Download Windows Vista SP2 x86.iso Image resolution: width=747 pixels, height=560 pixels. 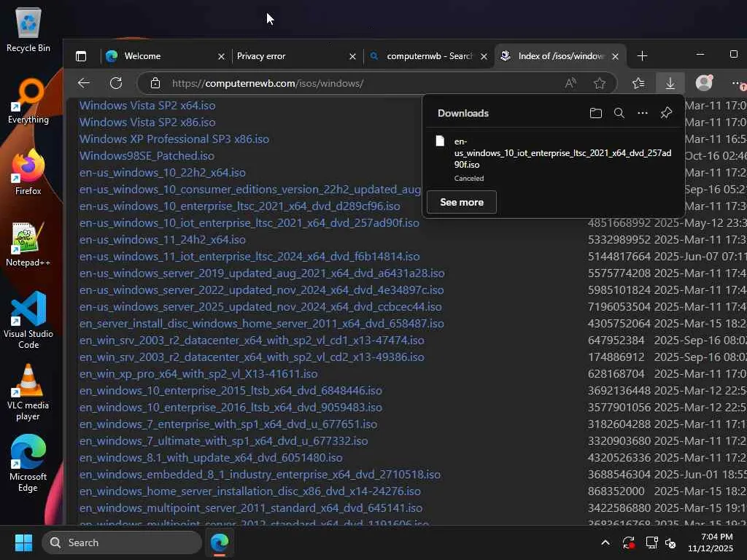click(x=147, y=122)
